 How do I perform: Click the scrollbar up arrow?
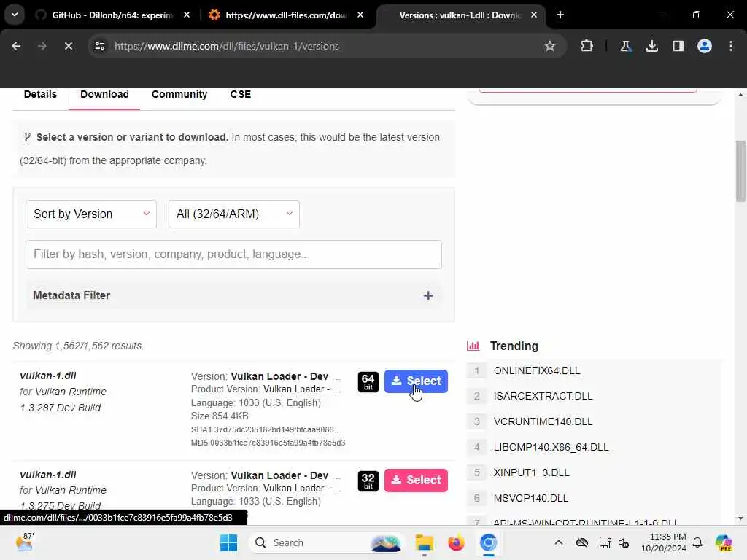click(x=740, y=96)
